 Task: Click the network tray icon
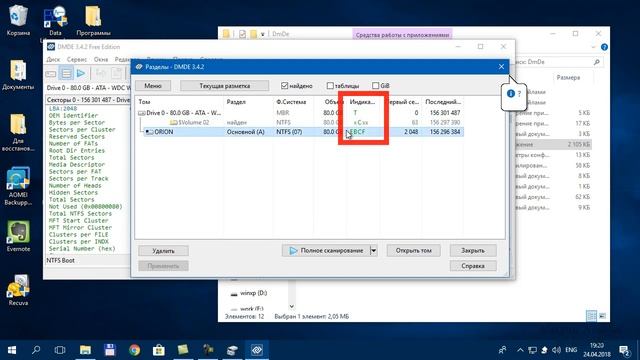tap(532, 350)
